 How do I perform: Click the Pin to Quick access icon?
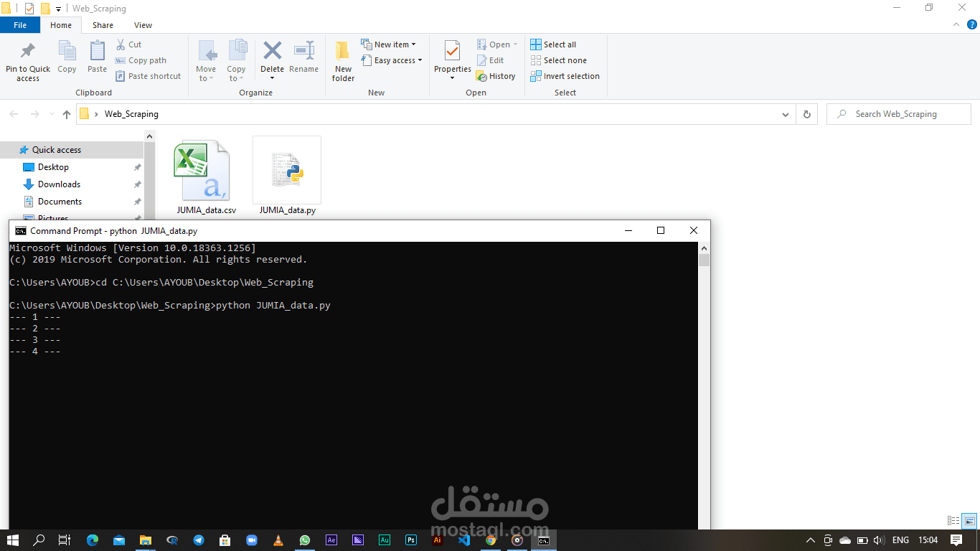click(x=28, y=52)
